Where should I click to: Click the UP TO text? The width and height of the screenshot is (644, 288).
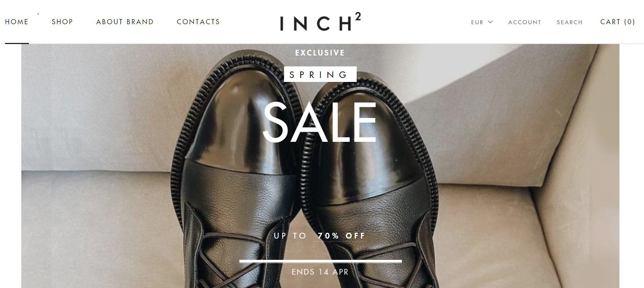[x=290, y=236]
